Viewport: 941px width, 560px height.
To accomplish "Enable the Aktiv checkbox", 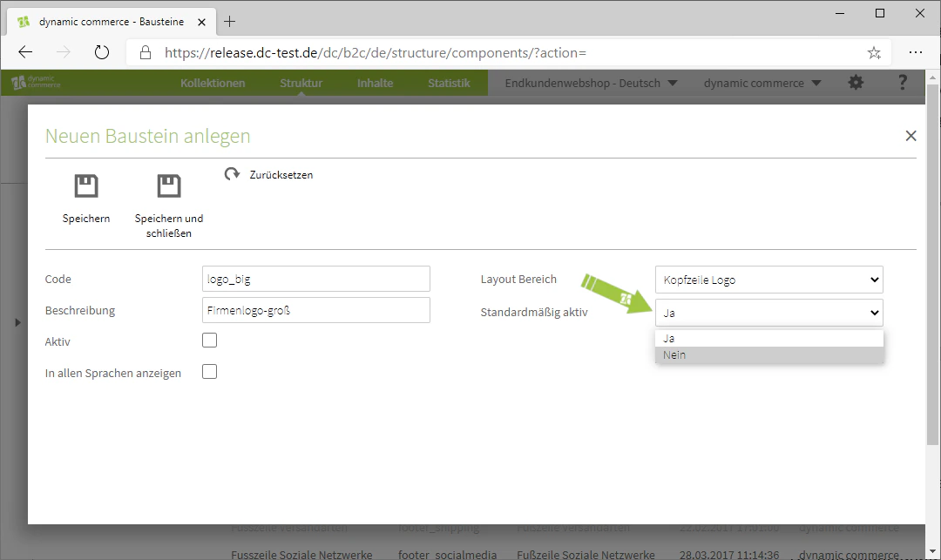I will pyautogui.click(x=209, y=341).
